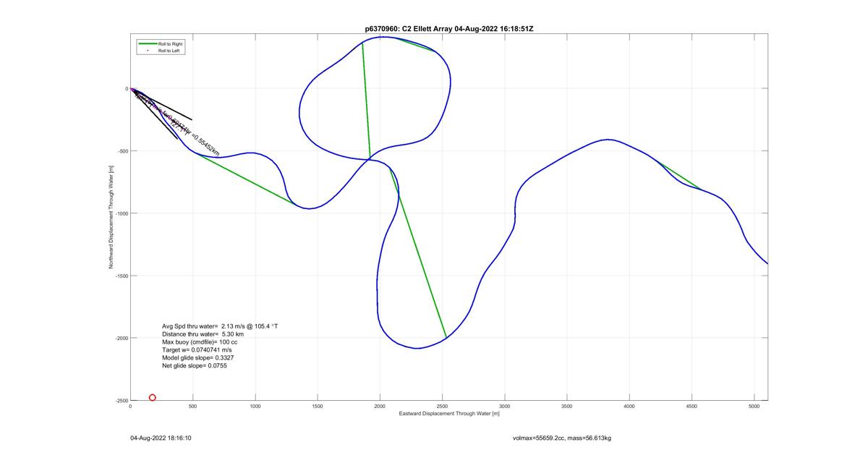This screenshot has width=868, height=450.
Task: Click the y-axis tick label '-500'
Action: [x=122, y=151]
